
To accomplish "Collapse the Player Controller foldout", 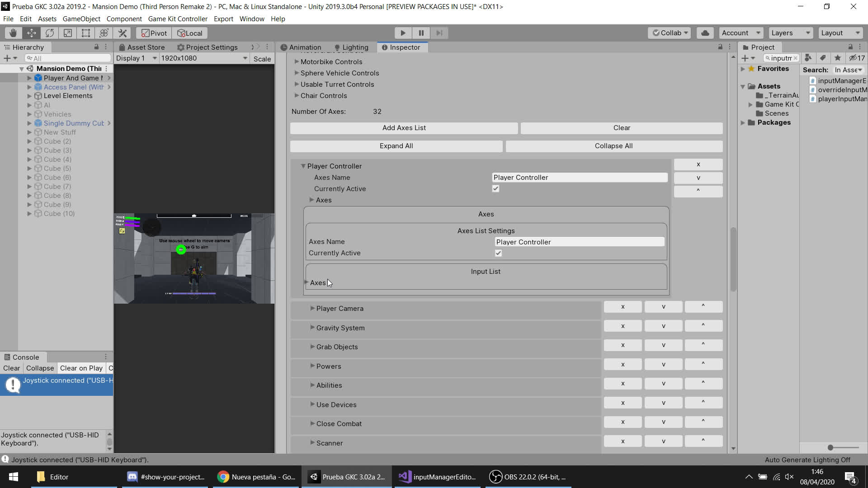I will pyautogui.click(x=303, y=166).
